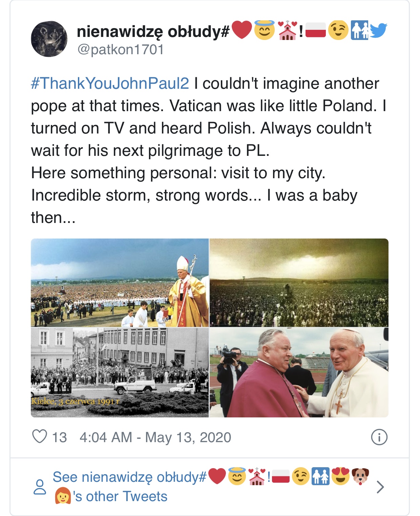Click the like count number 13
The image size is (420, 516).
click(x=59, y=437)
